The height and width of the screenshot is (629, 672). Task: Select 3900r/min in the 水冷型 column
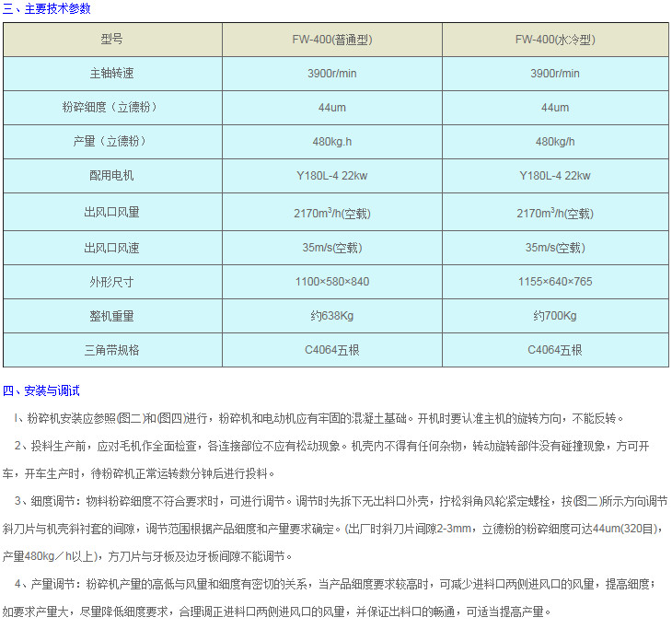pyautogui.click(x=555, y=74)
